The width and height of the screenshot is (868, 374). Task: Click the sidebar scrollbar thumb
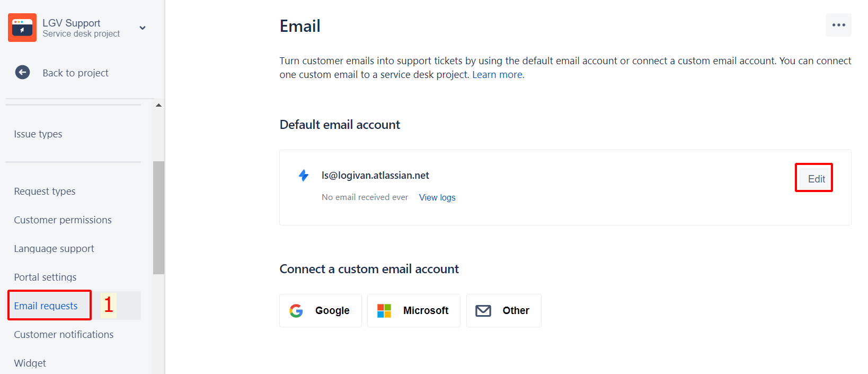point(158,218)
